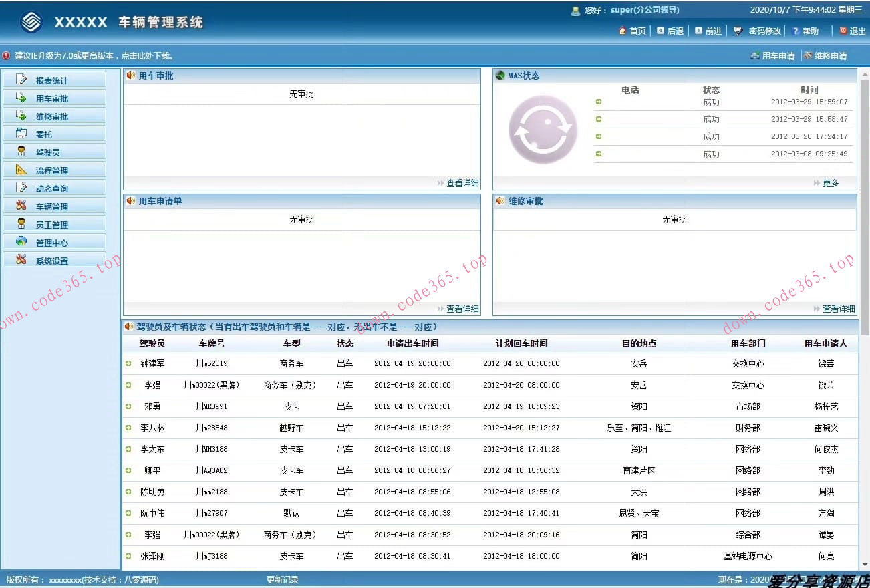Select 系统设置 from the sidebar
Viewport: 870px width, 588px height.
pyautogui.click(x=52, y=261)
